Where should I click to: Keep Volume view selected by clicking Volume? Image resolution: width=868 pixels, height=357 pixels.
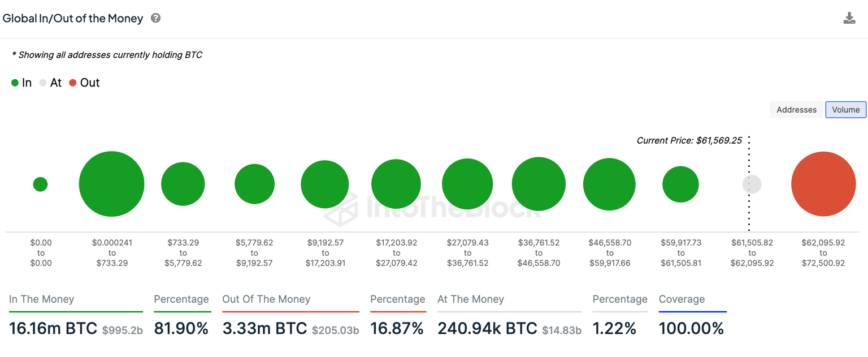pyautogui.click(x=845, y=109)
